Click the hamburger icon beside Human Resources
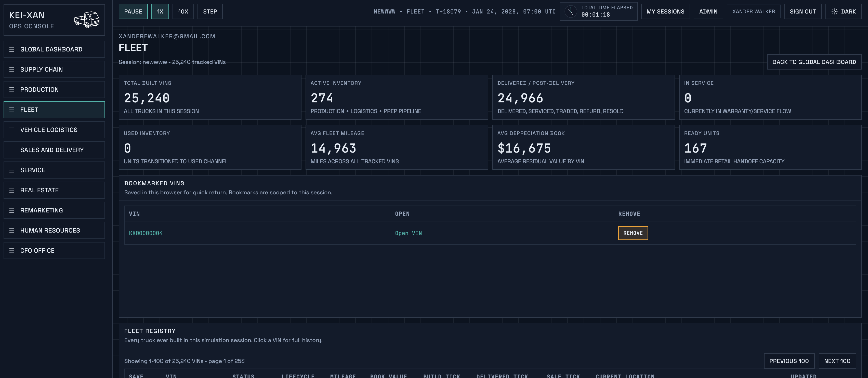Image resolution: width=868 pixels, height=378 pixels. 12,231
